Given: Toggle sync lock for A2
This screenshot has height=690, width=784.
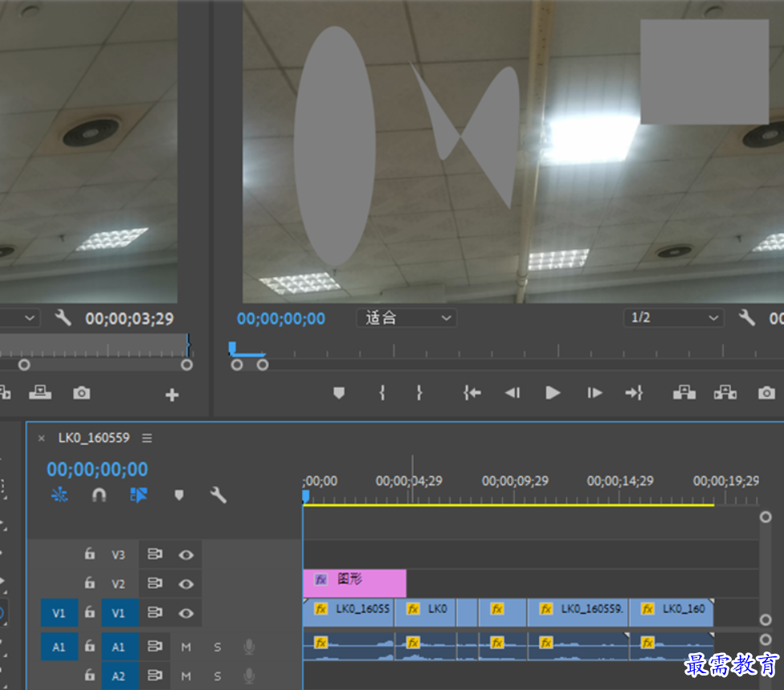Looking at the screenshot, I should click(x=155, y=676).
